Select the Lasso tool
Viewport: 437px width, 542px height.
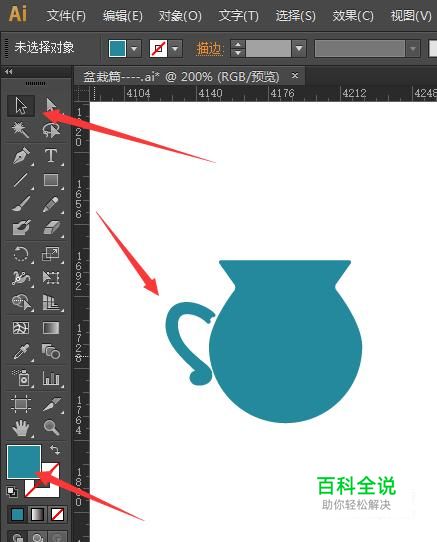point(51,130)
